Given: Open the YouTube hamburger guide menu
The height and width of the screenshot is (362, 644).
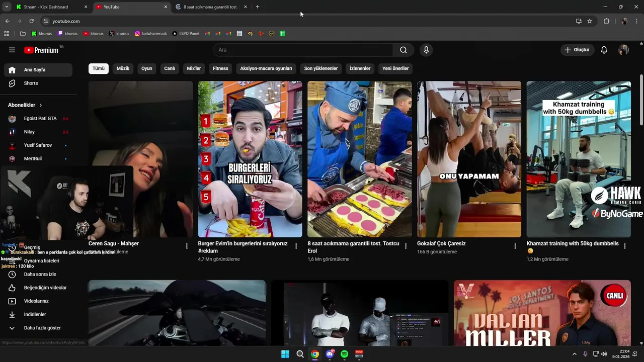Looking at the screenshot, I should [x=12, y=50].
